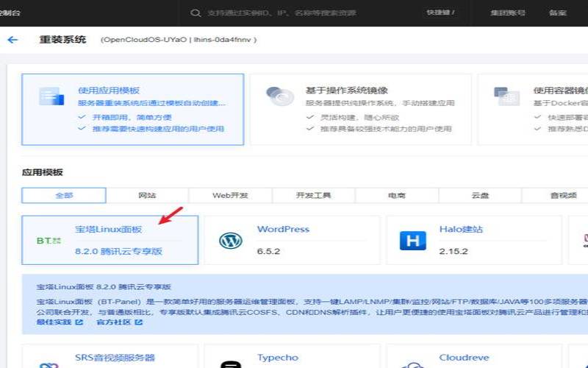
Task: Click external-link icon beside 最佳实践
Action: [x=79, y=322]
